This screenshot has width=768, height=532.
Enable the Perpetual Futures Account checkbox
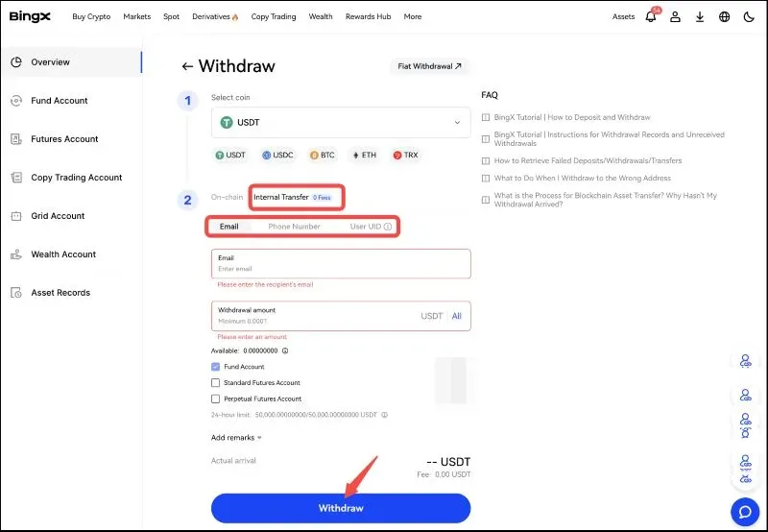pyautogui.click(x=215, y=399)
